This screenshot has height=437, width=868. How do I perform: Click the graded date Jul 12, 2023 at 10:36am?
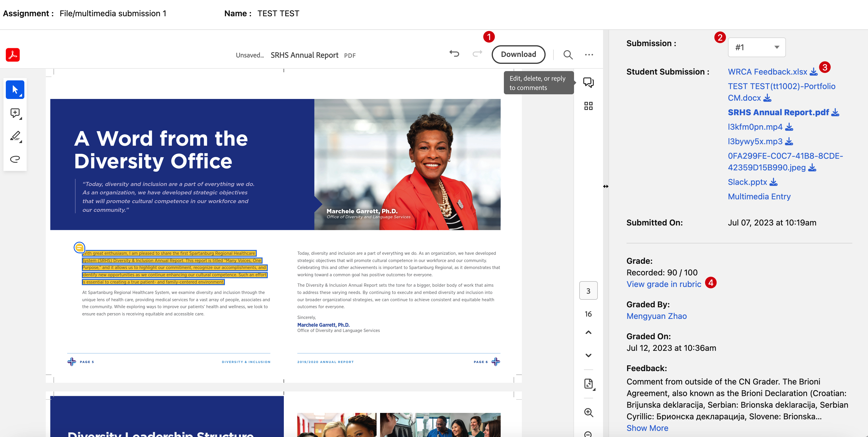(671, 348)
